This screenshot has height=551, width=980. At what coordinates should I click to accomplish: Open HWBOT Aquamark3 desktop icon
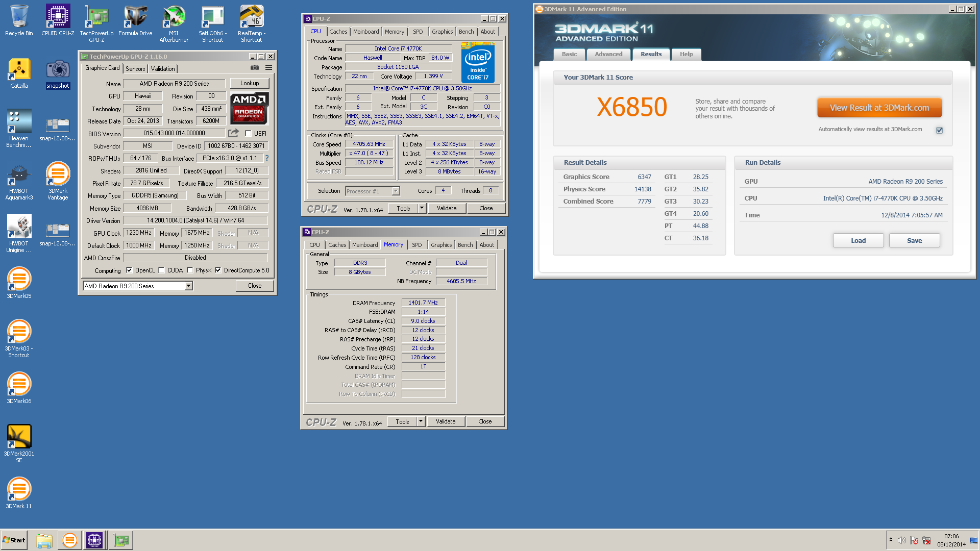[19, 181]
